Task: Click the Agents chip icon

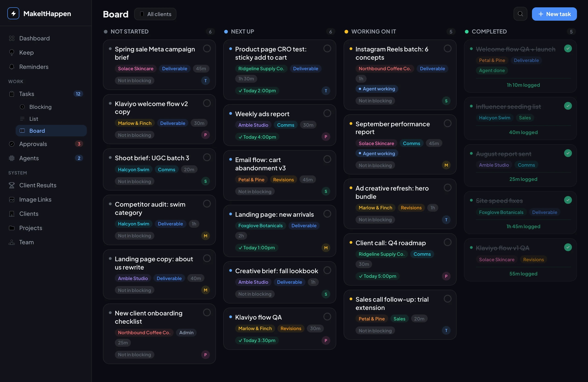Action: click(12, 158)
